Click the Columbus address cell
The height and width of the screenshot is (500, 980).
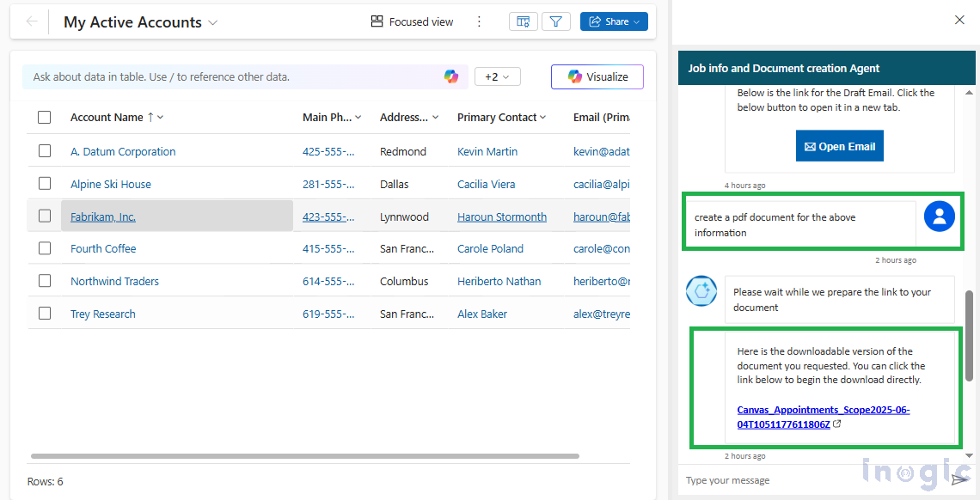pyautogui.click(x=404, y=281)
